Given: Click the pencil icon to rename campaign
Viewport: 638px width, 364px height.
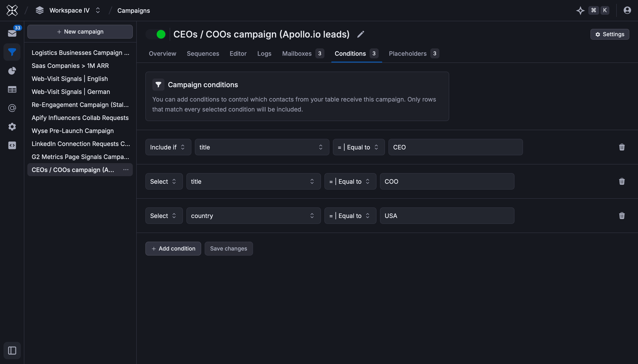Looking at the screenshot, I should click(x=360, y=34).
